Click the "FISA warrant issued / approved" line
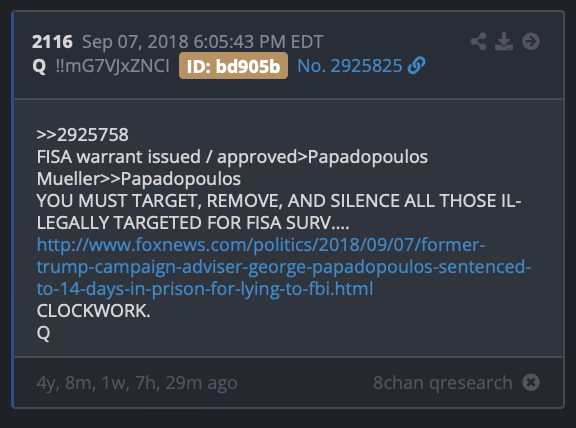The image size is (576, 428). coord(232,157)
